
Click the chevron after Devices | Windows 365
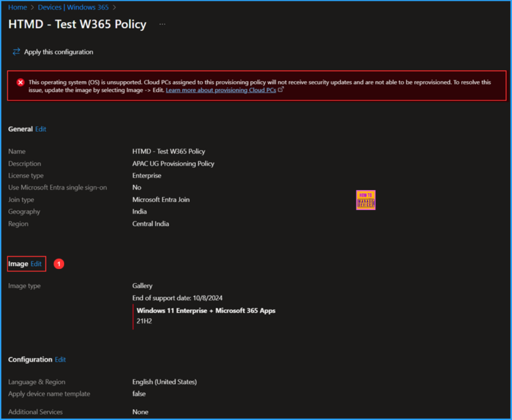(x=114, y=7)
